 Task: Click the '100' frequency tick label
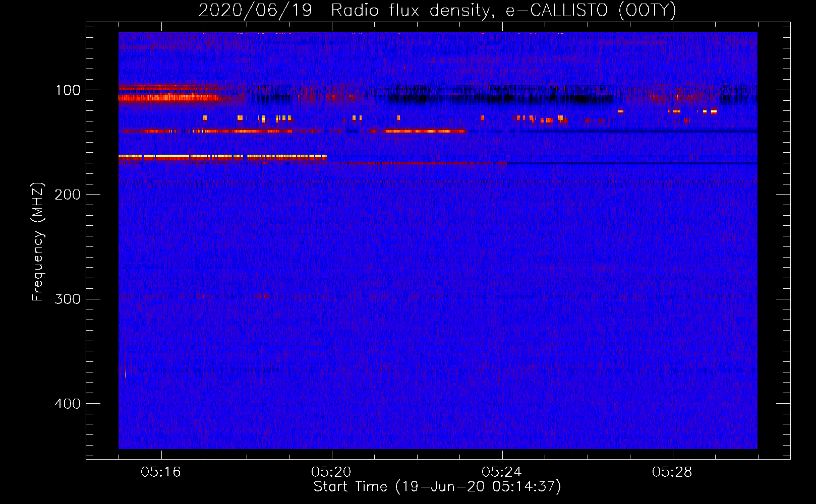(x=68, y=90)
